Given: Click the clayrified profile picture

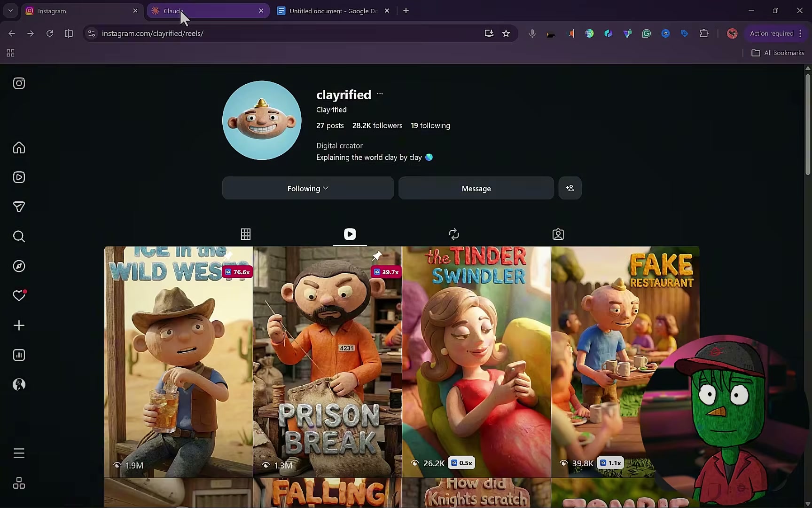Looking at the screenshot, I should (x=262, y=120).
